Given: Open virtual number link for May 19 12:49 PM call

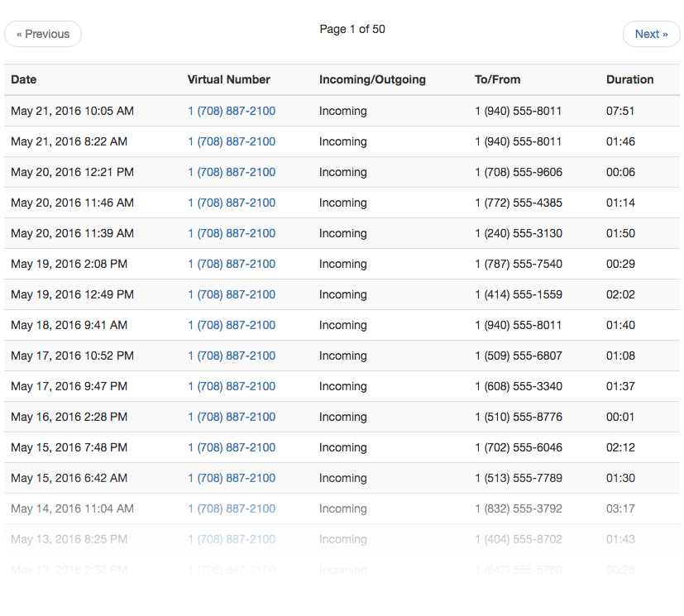Looking at the screenshot, I should click(x=232, y=294).
